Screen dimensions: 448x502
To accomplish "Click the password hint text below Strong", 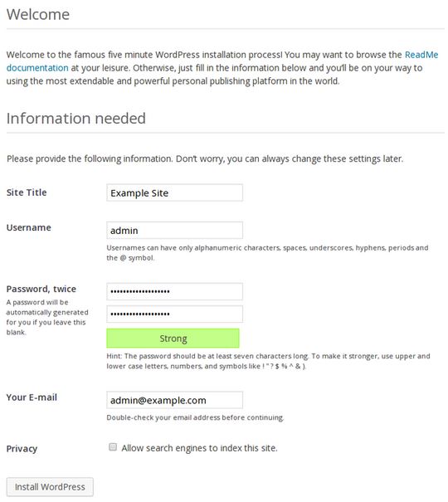I will point(268,361).
